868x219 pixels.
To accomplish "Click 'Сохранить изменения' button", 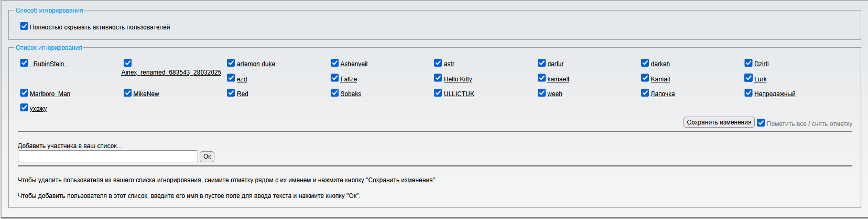I will (x=719, y=122).
